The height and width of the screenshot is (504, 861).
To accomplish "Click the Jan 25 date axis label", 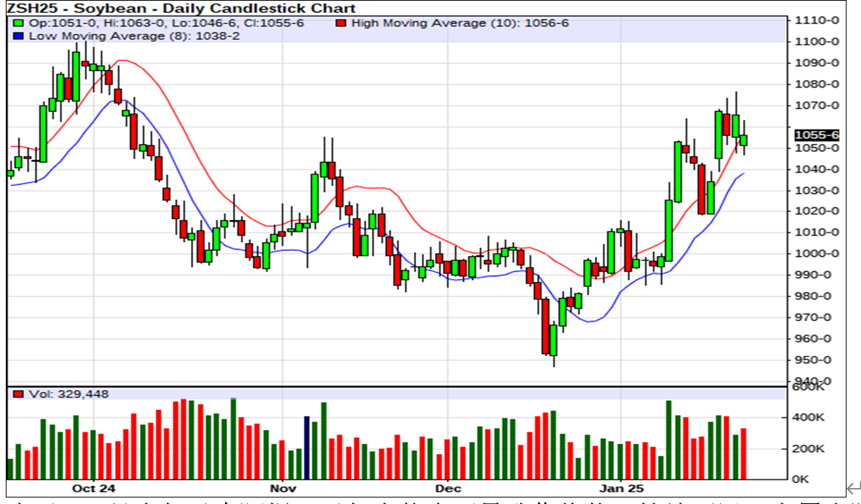I will click(x=621, y=487).
